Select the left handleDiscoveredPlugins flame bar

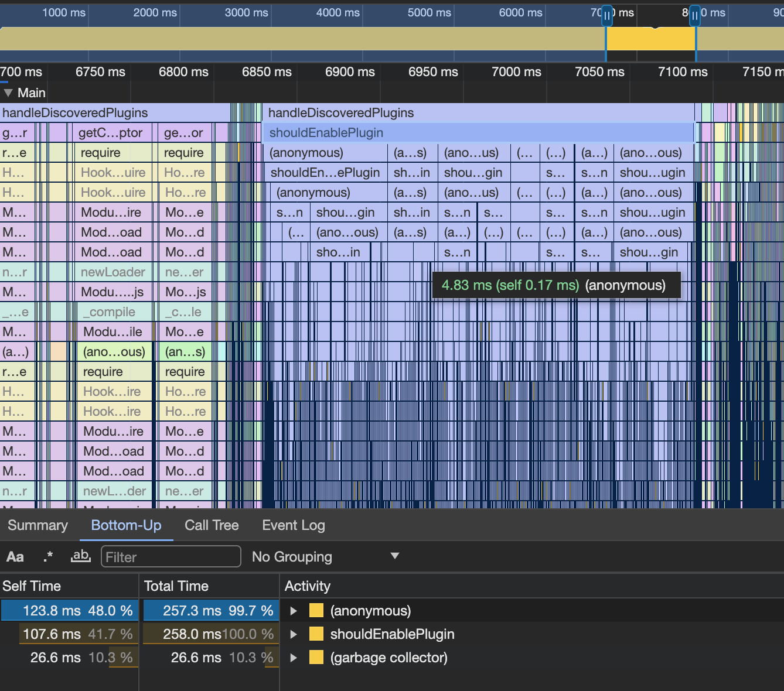(115, 113)
